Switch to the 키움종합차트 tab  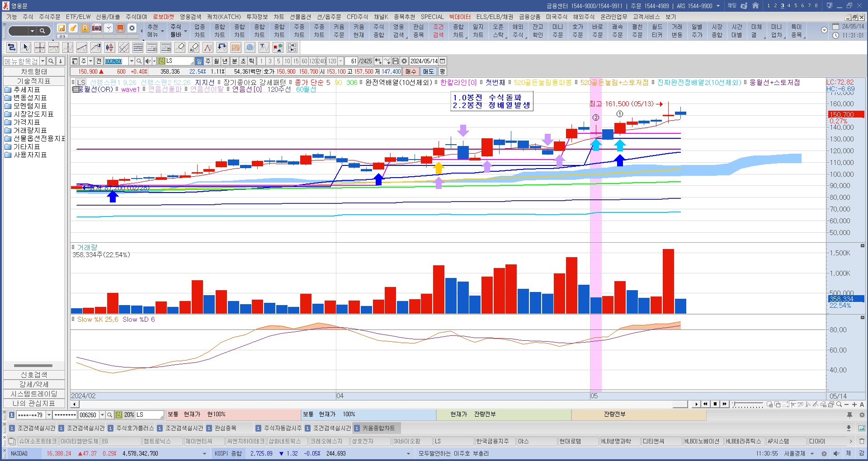click(378, 428)
